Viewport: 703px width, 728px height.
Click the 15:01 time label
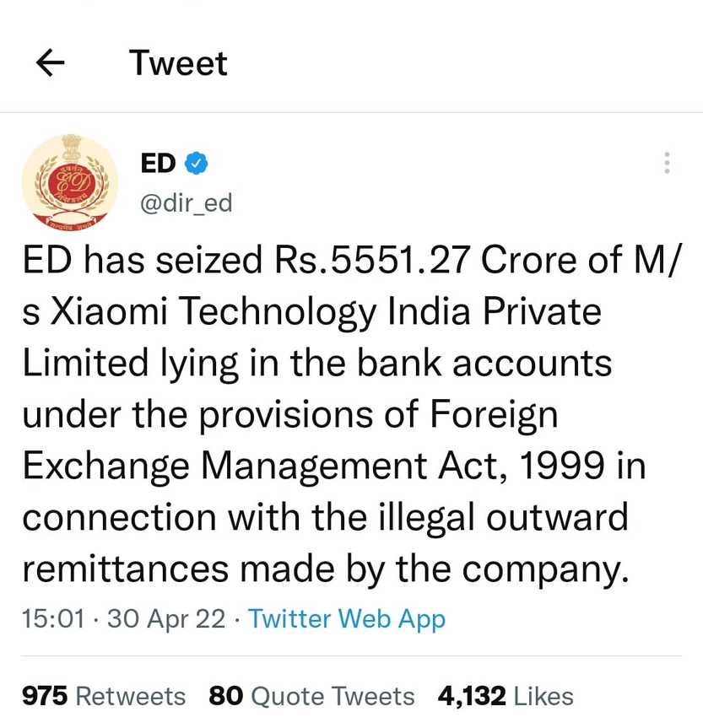coord(53,618)
